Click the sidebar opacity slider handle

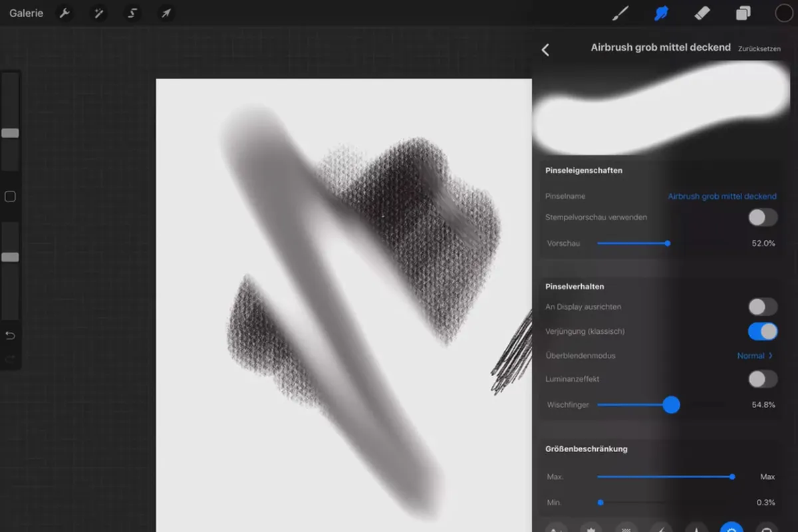10,257
